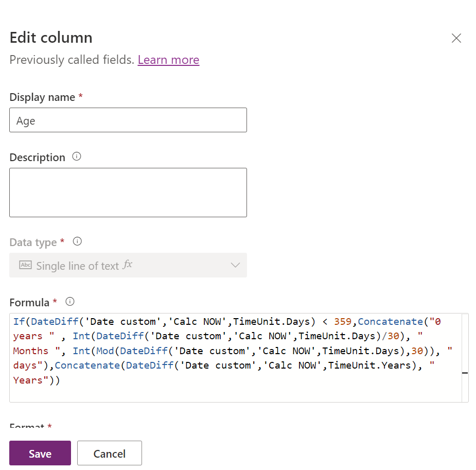Click the "Months" text in the formula
Image resolution: width=476 pixels, height=470 pixels.
pyautogui.click(x=31, y=351)
